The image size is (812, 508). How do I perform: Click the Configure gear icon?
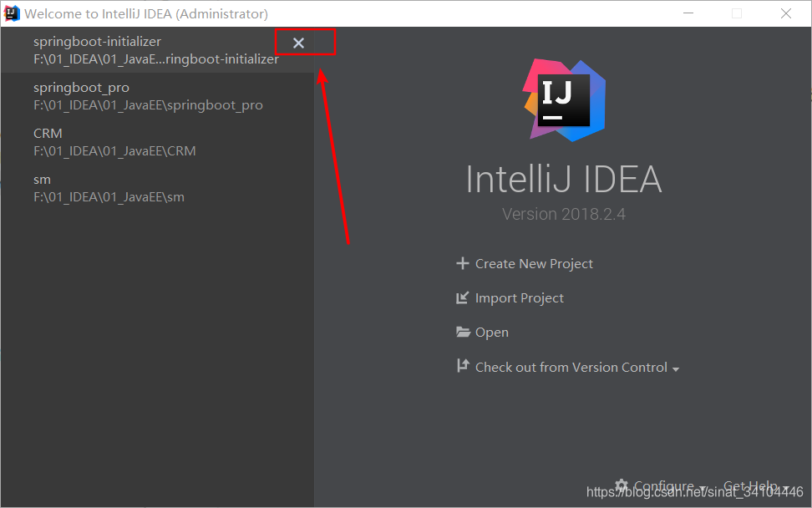point(622,485)
